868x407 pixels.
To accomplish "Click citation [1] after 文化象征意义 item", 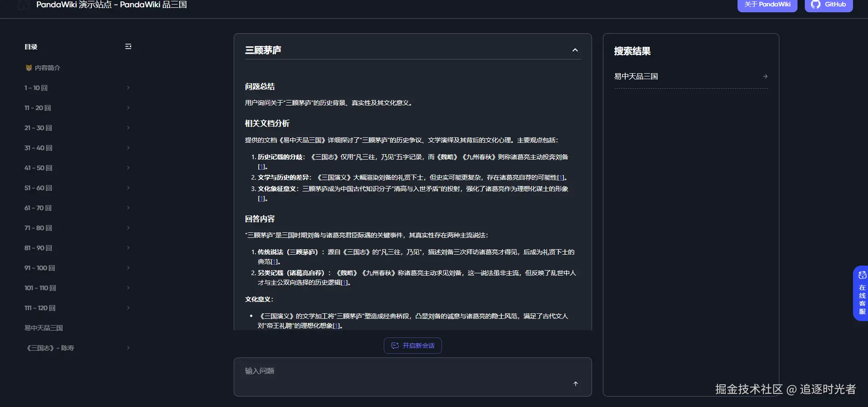I will click(261, 199).
